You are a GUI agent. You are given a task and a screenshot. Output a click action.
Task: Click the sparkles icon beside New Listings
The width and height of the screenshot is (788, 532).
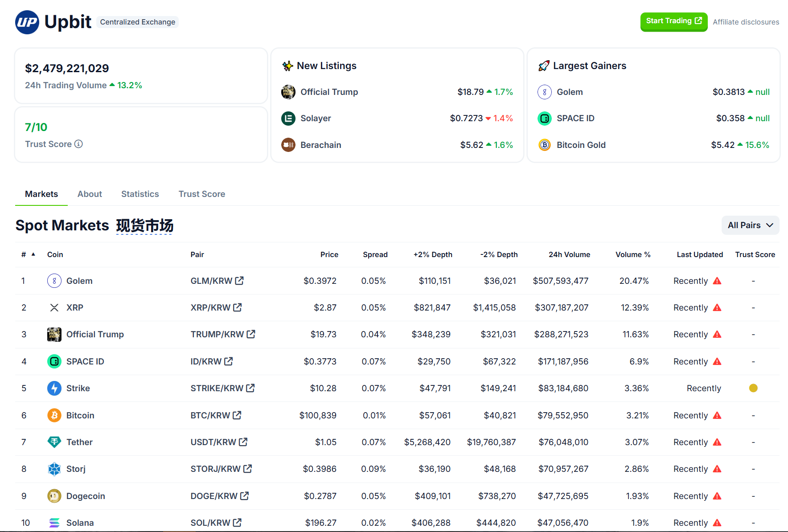click(x=288, y=65)
